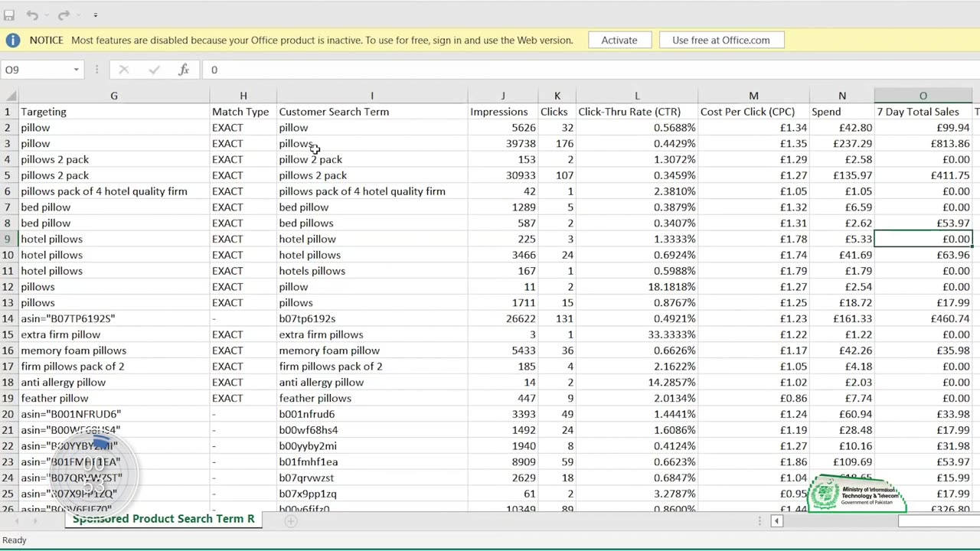
Task: Click search term cell 'anti allergy pillow'
Action: point(372,382)
